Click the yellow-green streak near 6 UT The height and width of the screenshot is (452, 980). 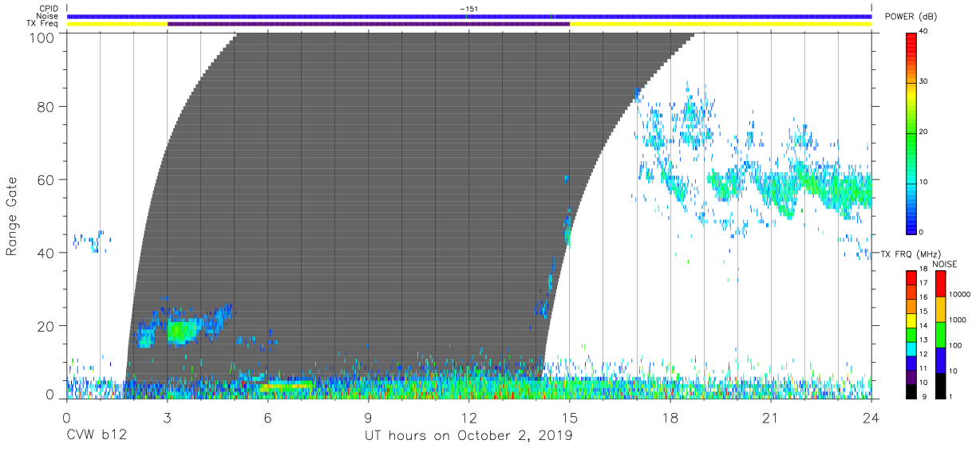(286, 386)
